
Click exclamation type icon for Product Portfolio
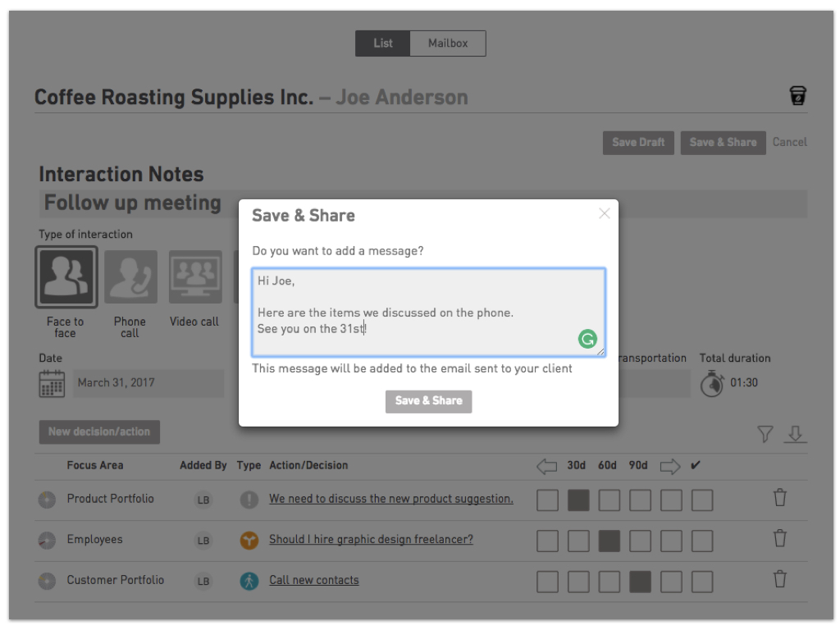[249, 500]
